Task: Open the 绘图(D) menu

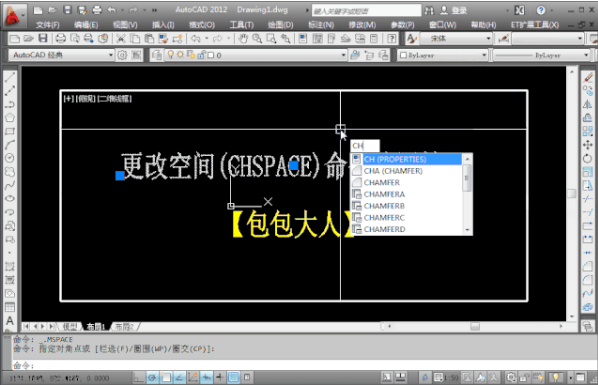Action: pyautogui.click(x=280, y=25)
